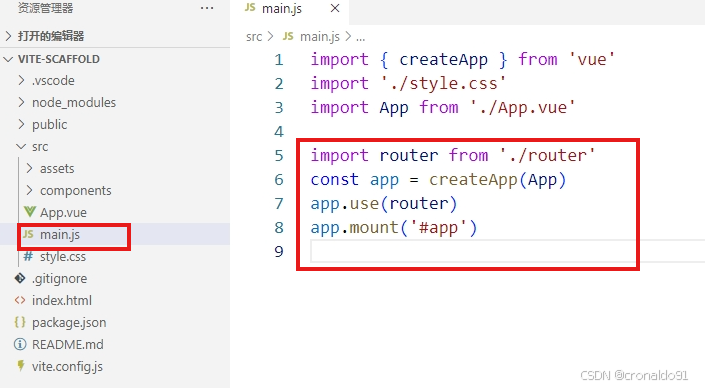
Task: Click the JS icon in the main.js tab
Action: (x=250, y=7)
